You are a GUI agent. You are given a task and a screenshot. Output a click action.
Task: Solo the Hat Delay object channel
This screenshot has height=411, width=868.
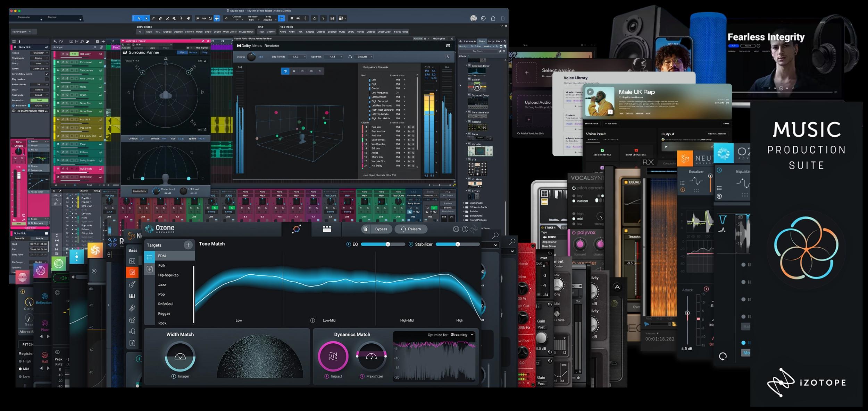click(413, 165)
